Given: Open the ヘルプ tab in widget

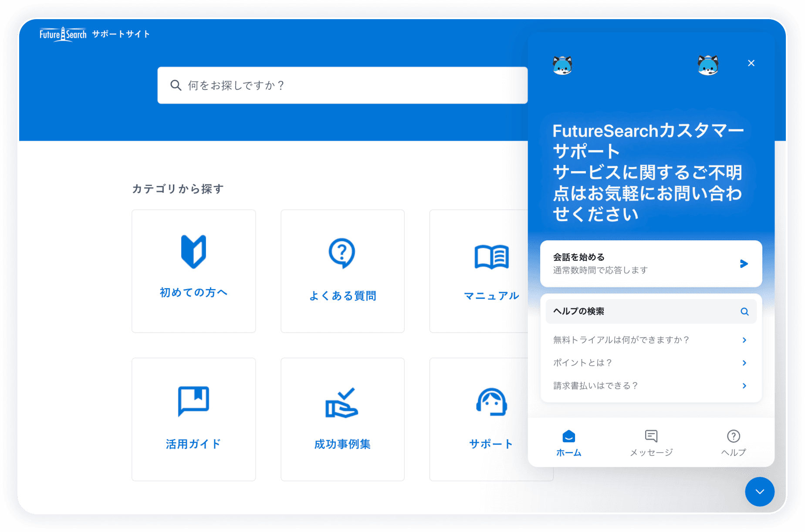Looking at the screenshot, I should (733, 443).
